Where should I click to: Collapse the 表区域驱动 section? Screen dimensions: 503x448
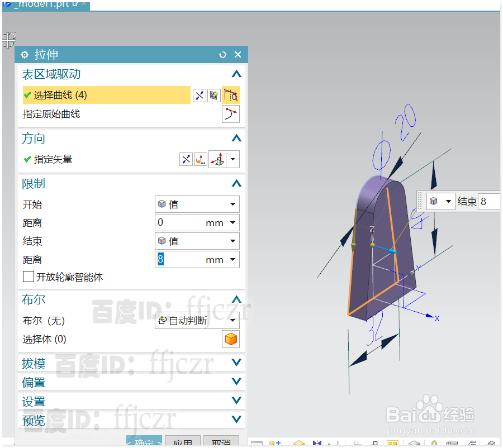click(236, 74)
